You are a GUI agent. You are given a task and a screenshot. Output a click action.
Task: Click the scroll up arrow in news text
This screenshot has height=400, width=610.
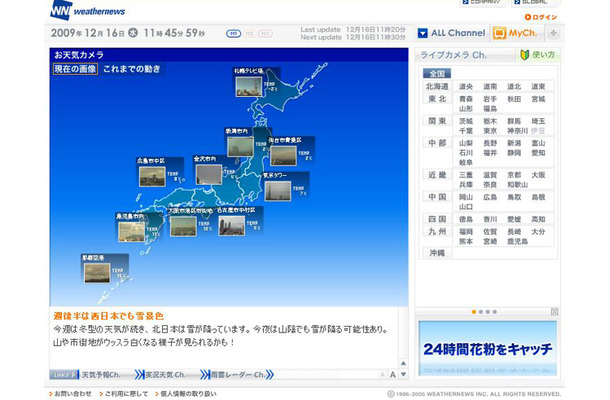pyautogui.click(x=403, y=363)
